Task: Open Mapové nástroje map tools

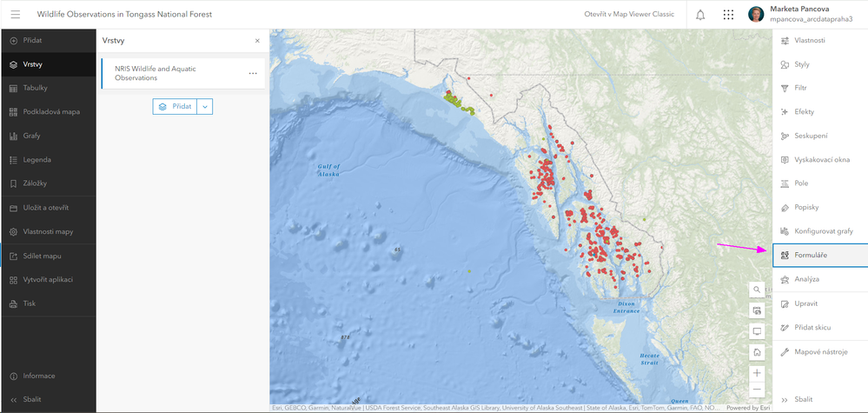Action: pyautogui.click(x=820, y=352)
